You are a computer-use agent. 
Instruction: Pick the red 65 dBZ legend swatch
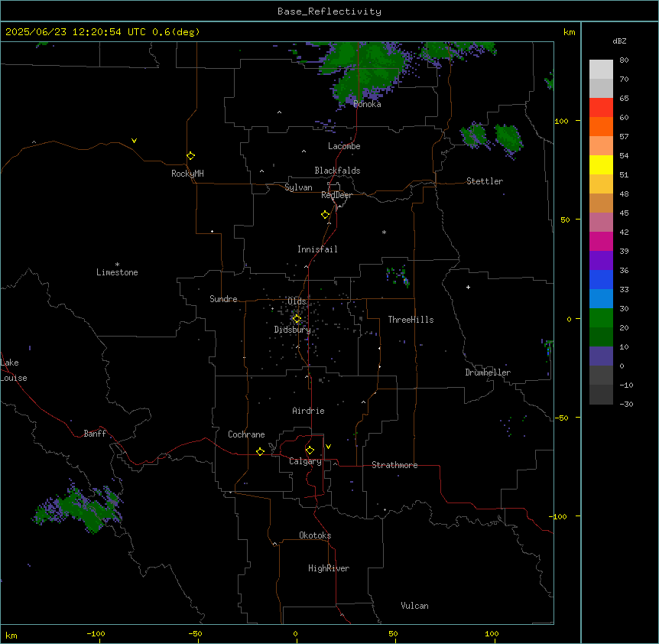pos(601,107)
